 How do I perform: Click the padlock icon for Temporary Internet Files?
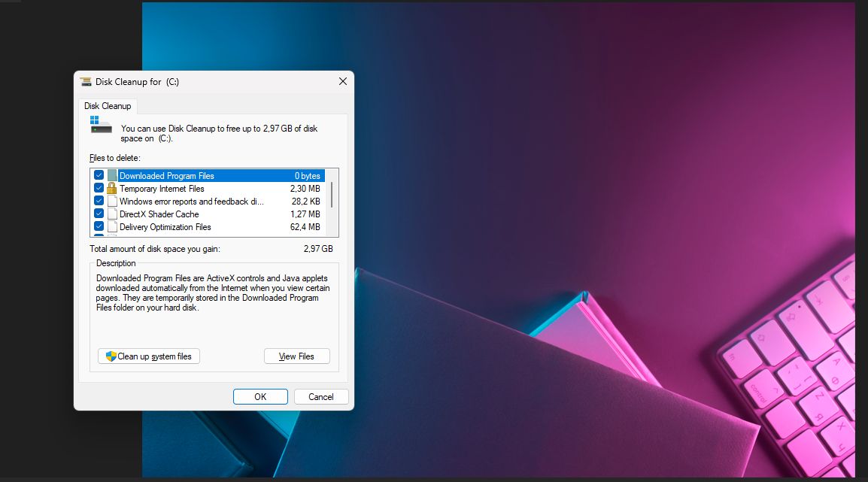pos(113,189)
